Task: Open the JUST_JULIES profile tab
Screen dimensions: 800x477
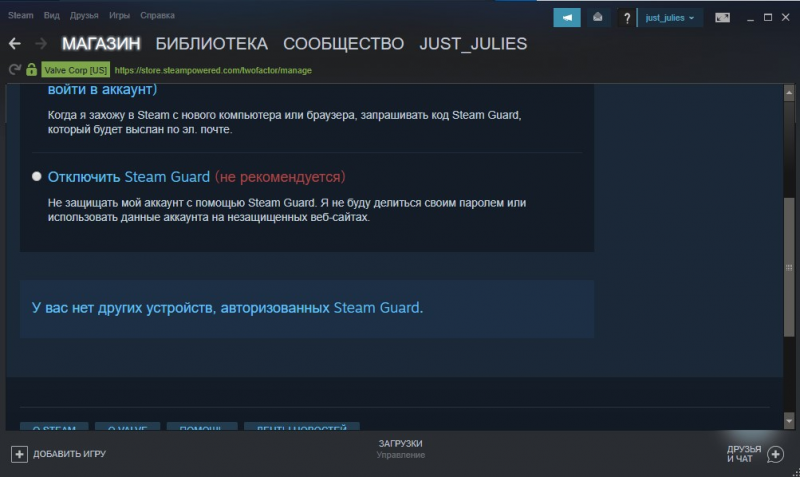Action: coord(473,44)
